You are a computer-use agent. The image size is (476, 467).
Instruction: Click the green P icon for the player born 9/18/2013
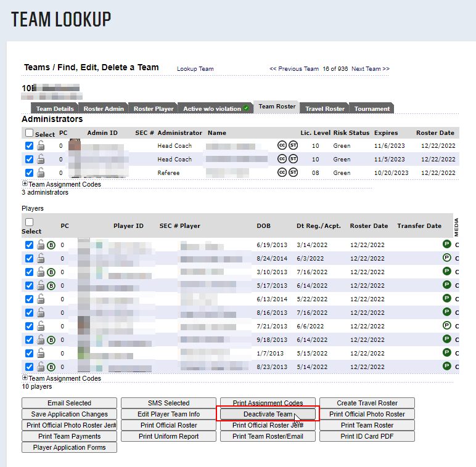tap(447, 339)
